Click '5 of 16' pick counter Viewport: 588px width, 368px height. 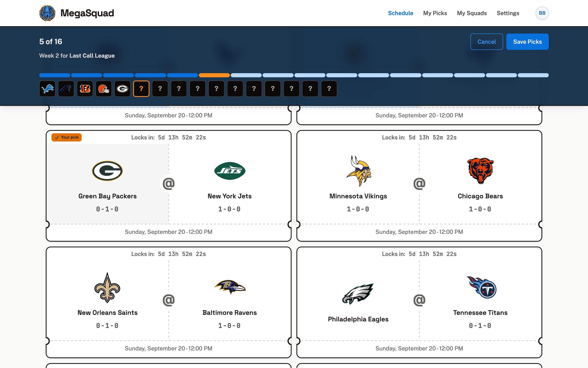(x=51, y=42)
